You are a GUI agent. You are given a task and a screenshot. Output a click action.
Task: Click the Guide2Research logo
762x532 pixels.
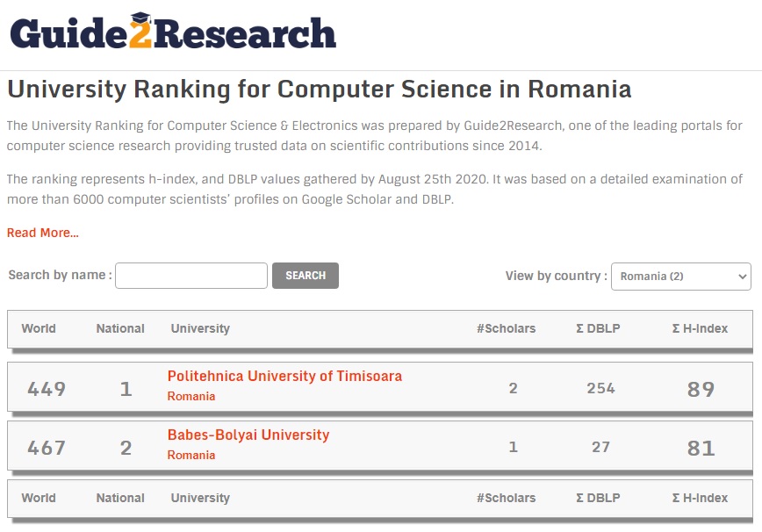coord(173,32)
